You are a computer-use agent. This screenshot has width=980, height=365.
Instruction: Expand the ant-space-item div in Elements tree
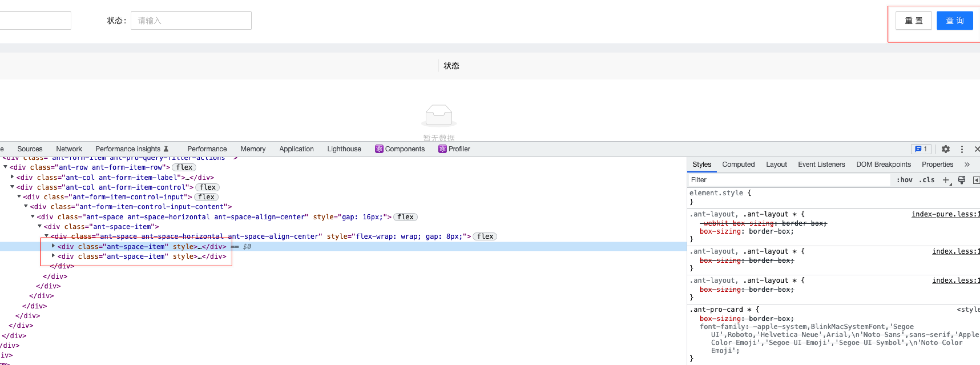click(x=53, y=246)
